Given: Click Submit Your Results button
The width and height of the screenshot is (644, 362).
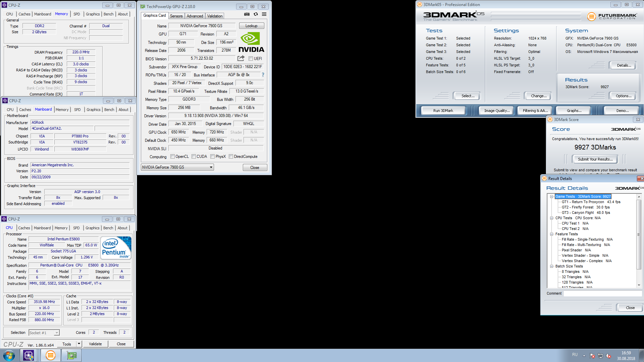Looking at the screenshot, I should [x=595, y=159].
